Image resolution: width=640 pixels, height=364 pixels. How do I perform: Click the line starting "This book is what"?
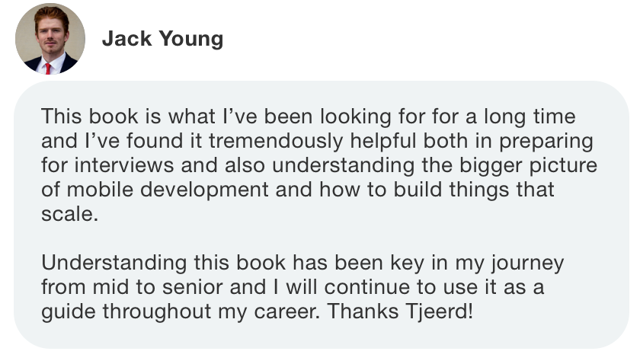click(308, 117)
